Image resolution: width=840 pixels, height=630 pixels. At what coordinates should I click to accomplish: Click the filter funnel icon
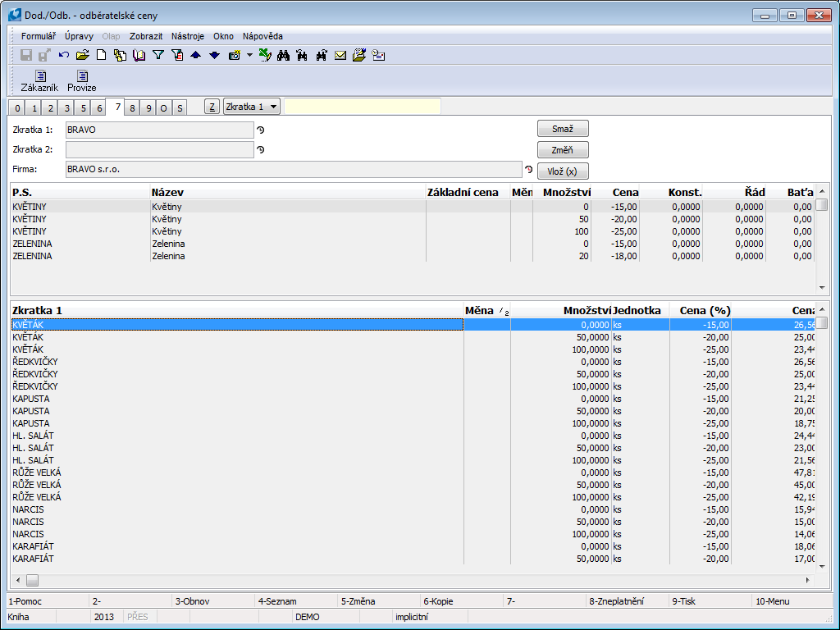tap(158, 56)
